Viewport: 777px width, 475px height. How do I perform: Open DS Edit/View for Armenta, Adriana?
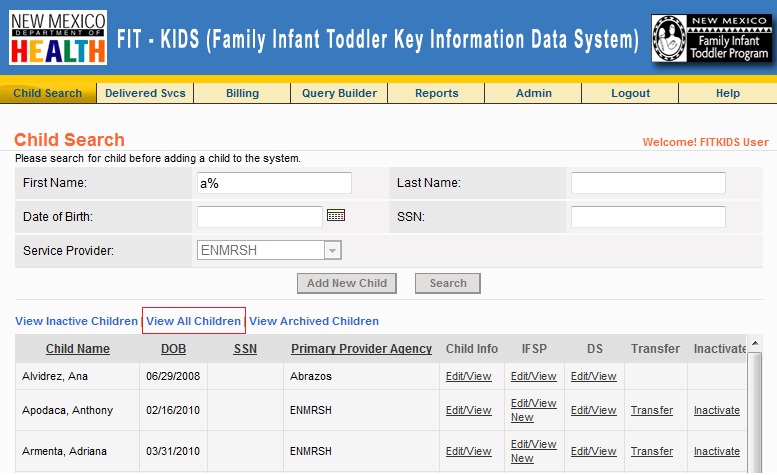coord(594,452)
